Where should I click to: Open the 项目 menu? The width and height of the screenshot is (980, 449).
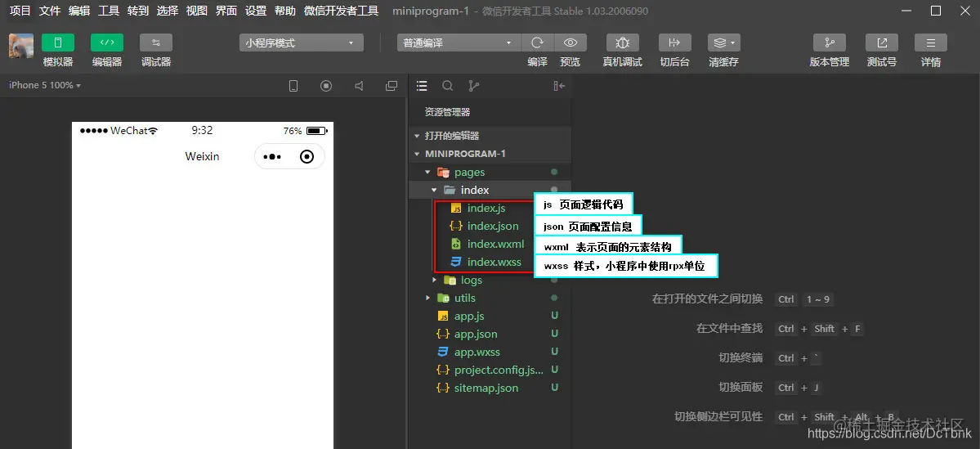(x=20, y=11)
